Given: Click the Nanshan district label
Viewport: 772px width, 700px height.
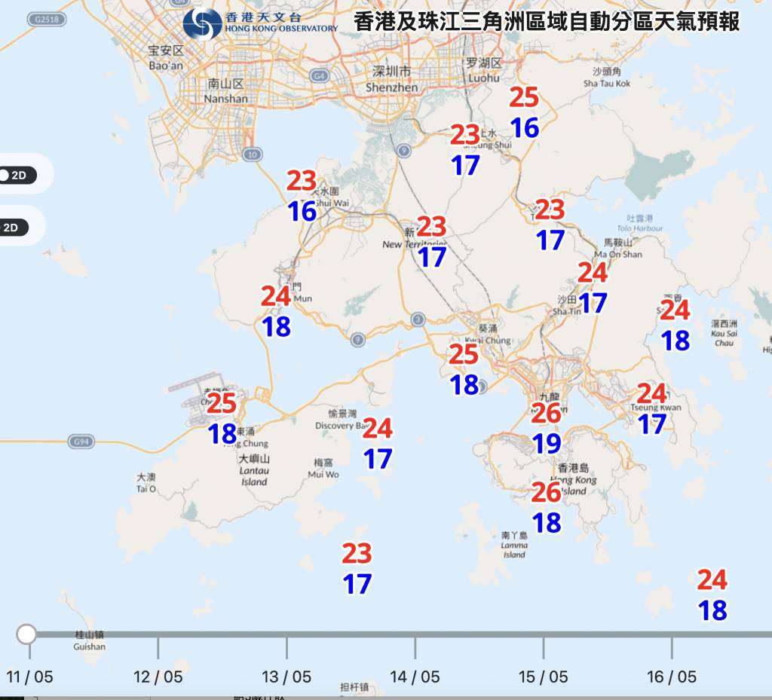Looking at the screenshot, I should (226, 91).
